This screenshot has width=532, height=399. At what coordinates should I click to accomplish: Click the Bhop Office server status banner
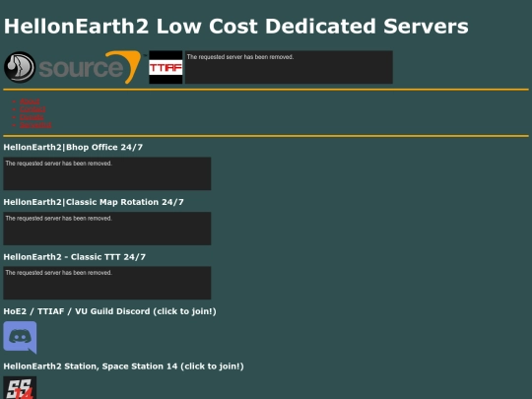[107, 173]
